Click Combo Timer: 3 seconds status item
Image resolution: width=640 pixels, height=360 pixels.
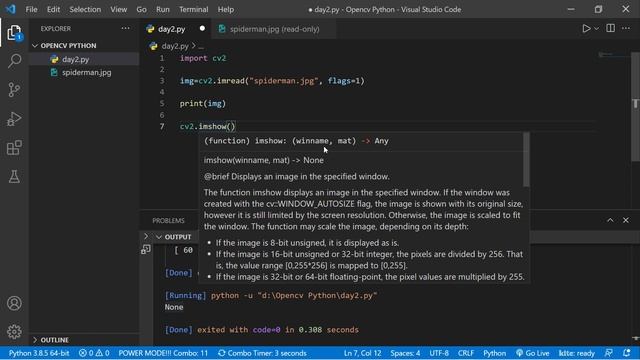tap(262, 353)
